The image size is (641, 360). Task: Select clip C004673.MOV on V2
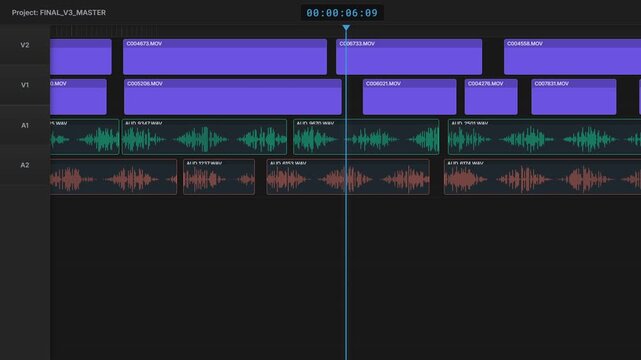[x=225, y=57]
